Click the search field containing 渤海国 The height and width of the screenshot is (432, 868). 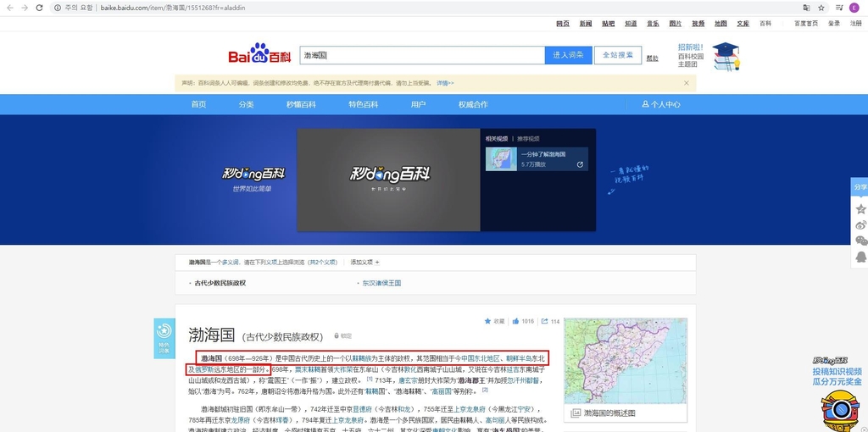(422, 55)
